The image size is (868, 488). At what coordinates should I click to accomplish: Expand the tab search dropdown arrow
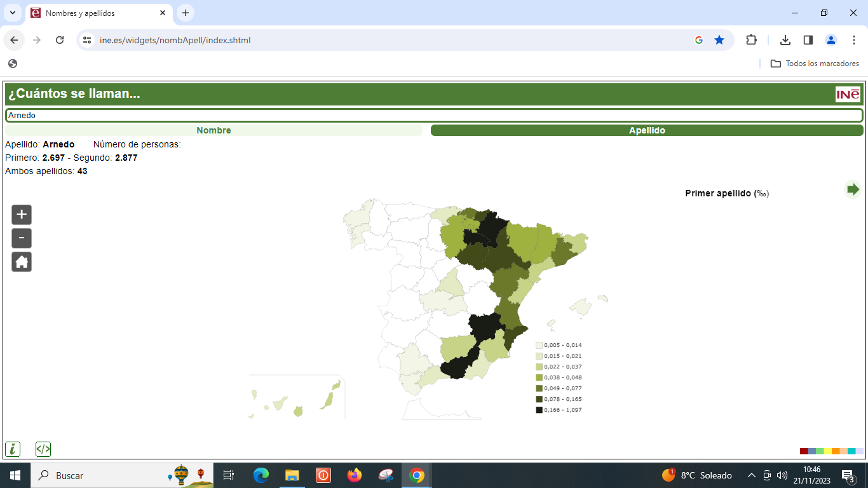point(12,13)
